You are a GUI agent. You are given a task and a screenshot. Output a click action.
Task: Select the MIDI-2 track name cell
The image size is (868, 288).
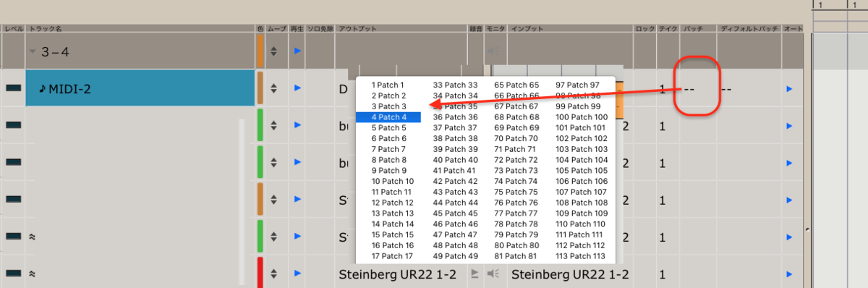tap(140, 88)
